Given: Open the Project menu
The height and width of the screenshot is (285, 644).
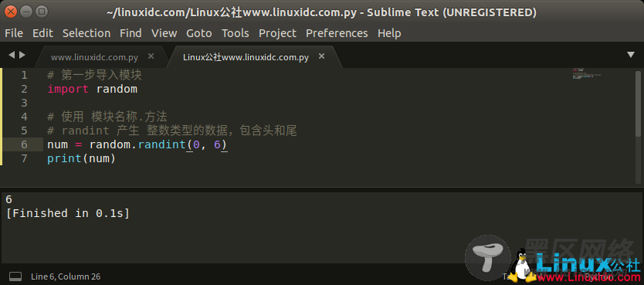Looking at the screenshot, I should pos(277,33).
